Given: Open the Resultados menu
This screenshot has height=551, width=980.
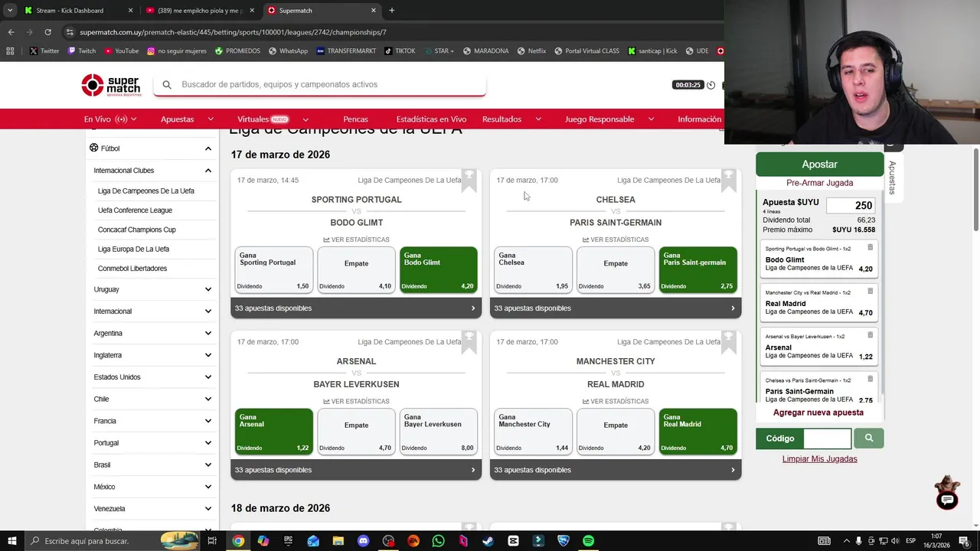Looking at the screenshot, I should [511, 119].
